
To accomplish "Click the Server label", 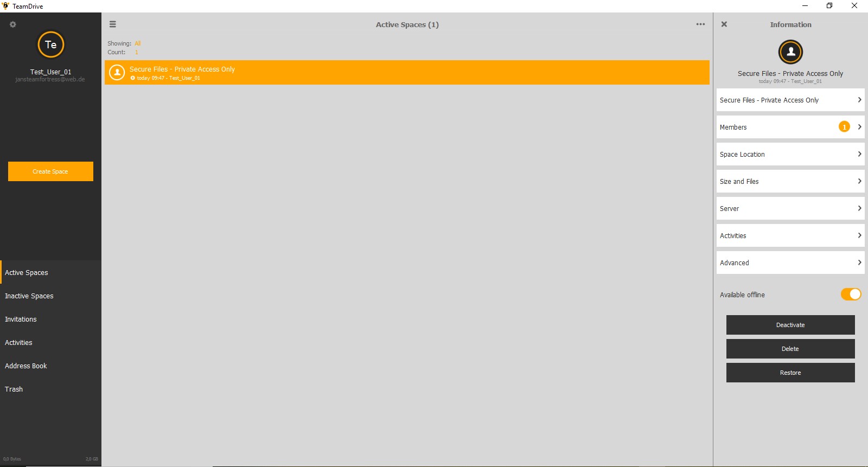I will (x=729, y=208).
